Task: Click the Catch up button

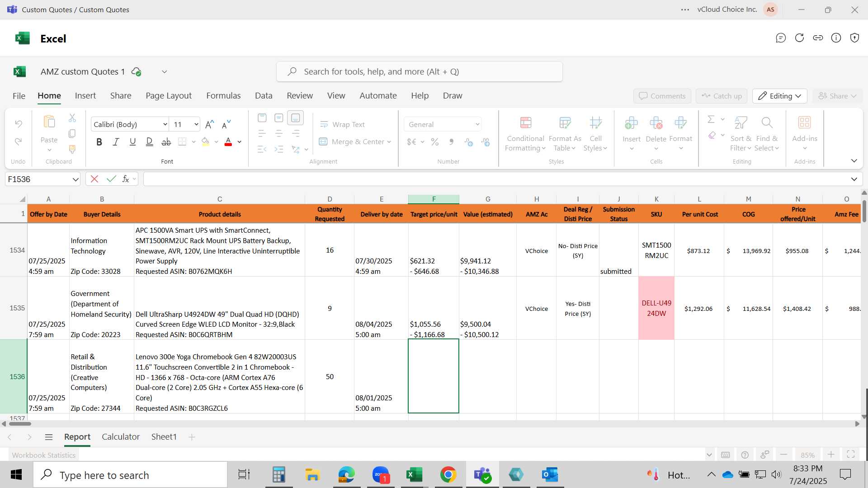Action: tap(722, 96)
